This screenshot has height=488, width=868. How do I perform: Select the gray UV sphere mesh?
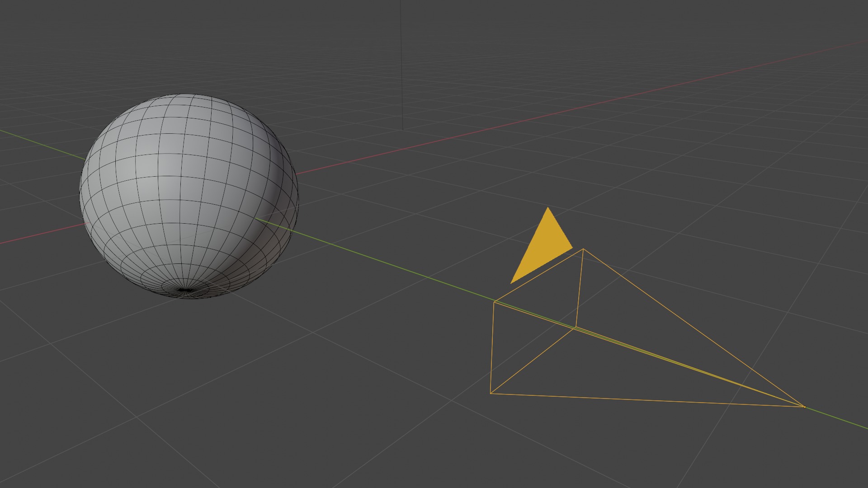pyautogui.click(x=189, y=196)
